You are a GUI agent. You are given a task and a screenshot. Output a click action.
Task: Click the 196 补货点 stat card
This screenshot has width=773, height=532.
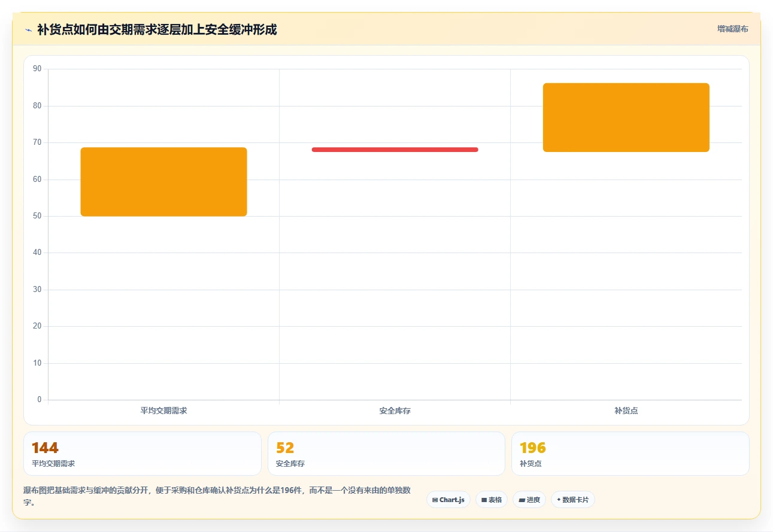[x=630, y=454]
